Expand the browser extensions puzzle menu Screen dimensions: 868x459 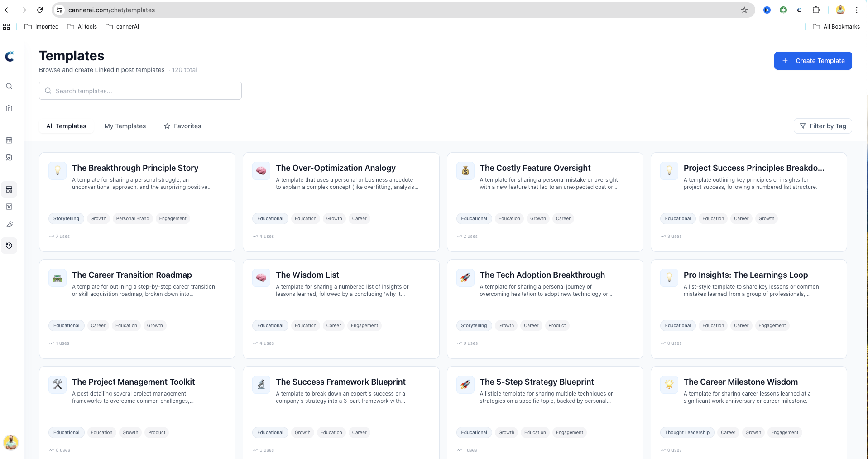[816, 10]
